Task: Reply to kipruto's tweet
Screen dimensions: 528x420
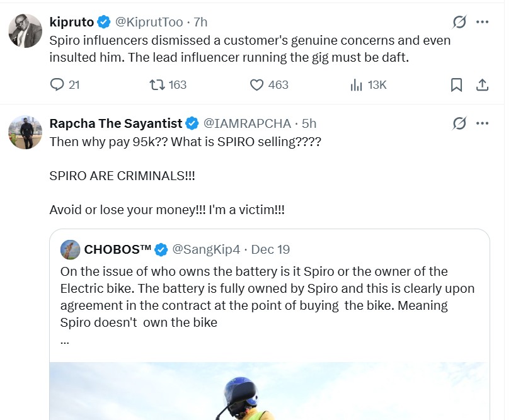Action: pos(57,85)
